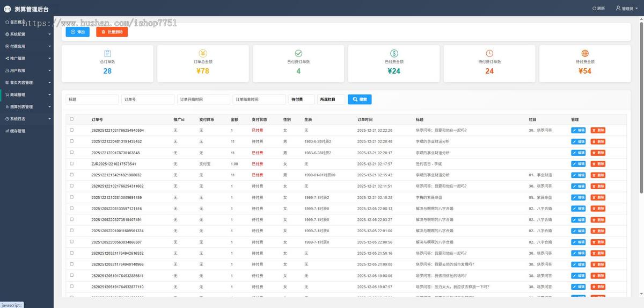Image resolution: width=644 pixels, height=308 pixels.
Task: Select the checkbox for order 20251221220178730163848
Action: coord(72,153)
